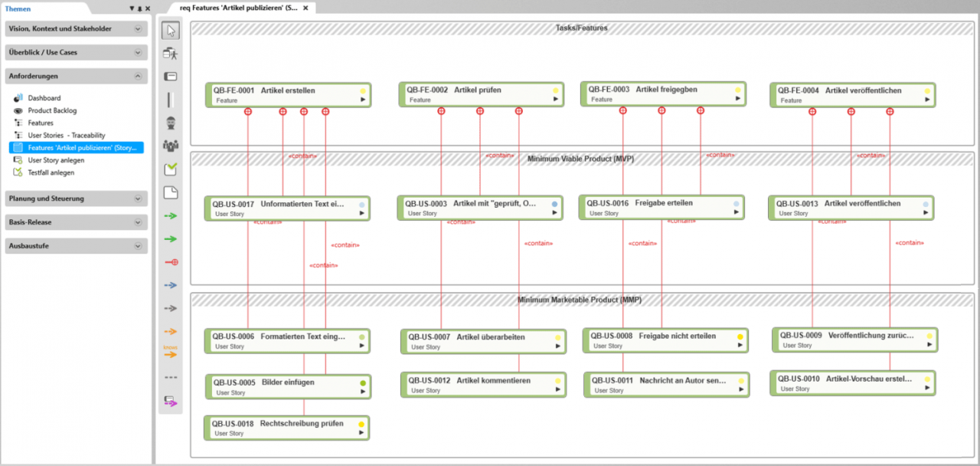Open Product Backlog in the sidebar

click(52, 110)
